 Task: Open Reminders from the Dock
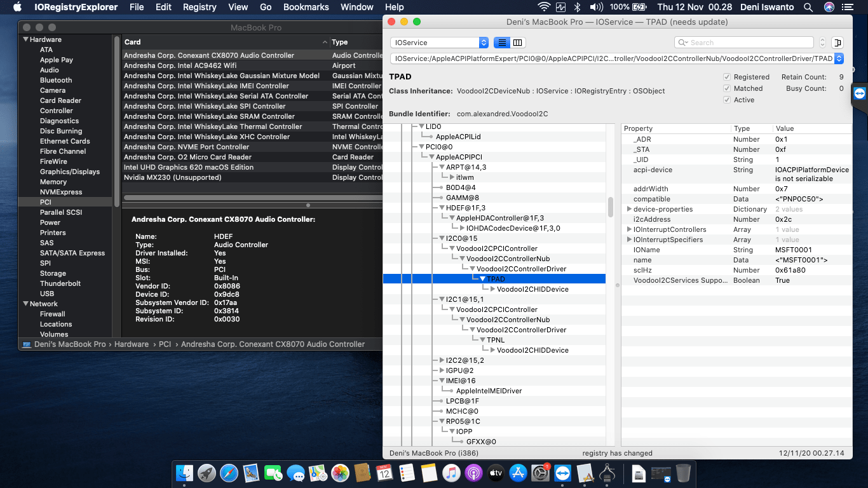pyautogui.click(x=407, y=473)
